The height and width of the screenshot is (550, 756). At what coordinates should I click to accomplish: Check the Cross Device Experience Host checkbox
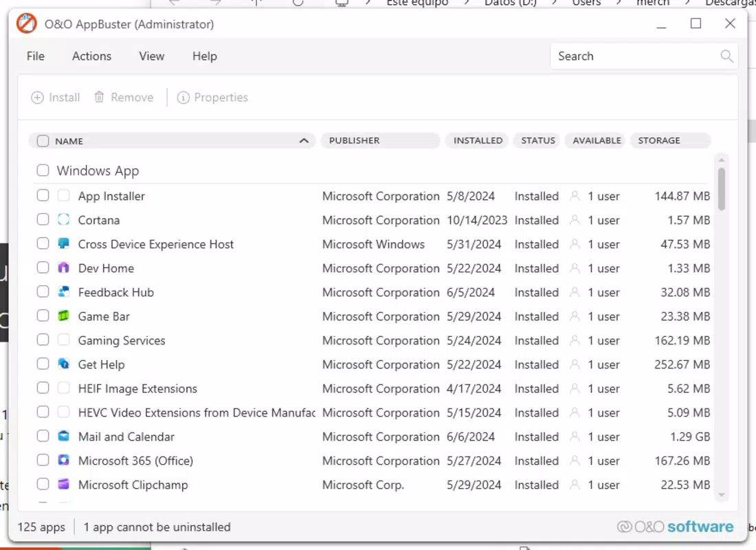click(x=43, y=243)
